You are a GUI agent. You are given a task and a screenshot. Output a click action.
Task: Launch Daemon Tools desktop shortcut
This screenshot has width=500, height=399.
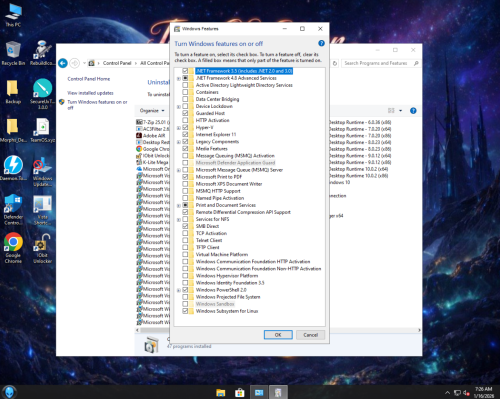pos(13,168)
